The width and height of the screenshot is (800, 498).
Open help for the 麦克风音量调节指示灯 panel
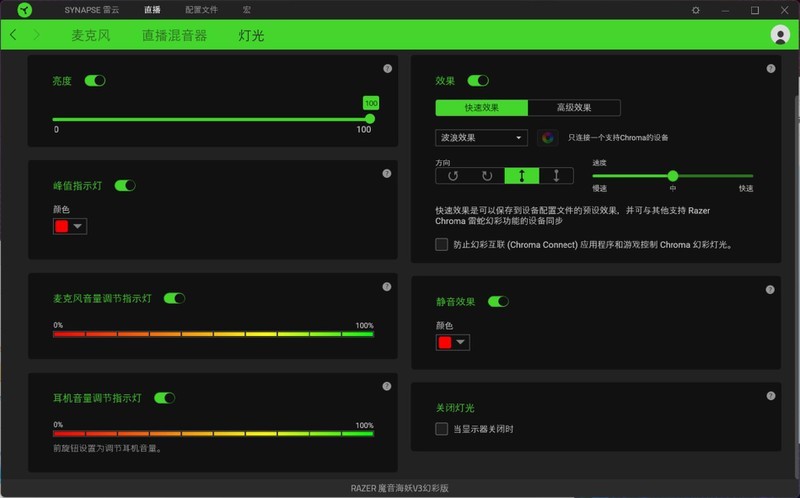[387, 287]
